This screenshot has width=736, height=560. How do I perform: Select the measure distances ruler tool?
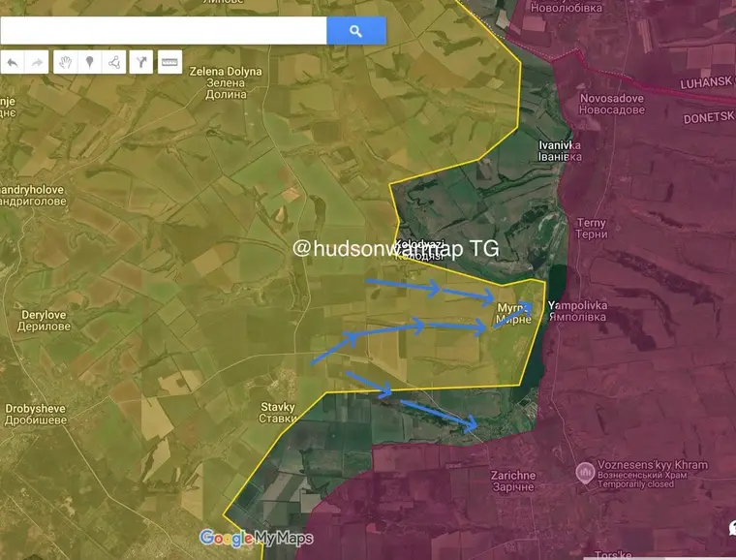[x=169, y=62]
